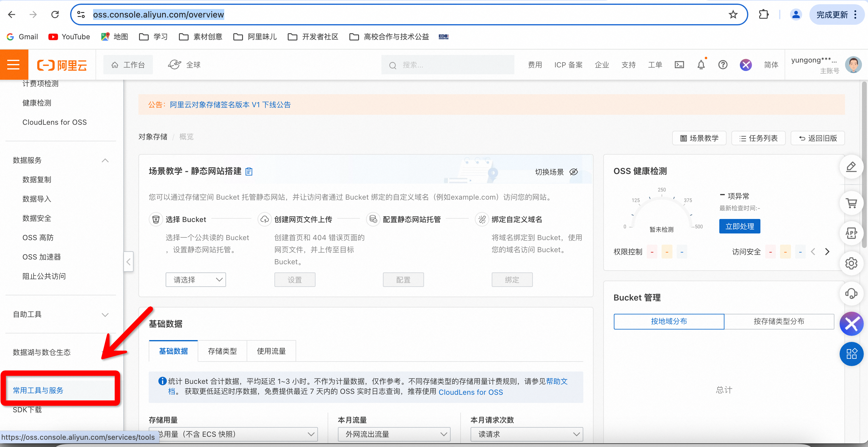Open the shopping cart floating icon
868x447 pixels.
(x=851, y=203)
